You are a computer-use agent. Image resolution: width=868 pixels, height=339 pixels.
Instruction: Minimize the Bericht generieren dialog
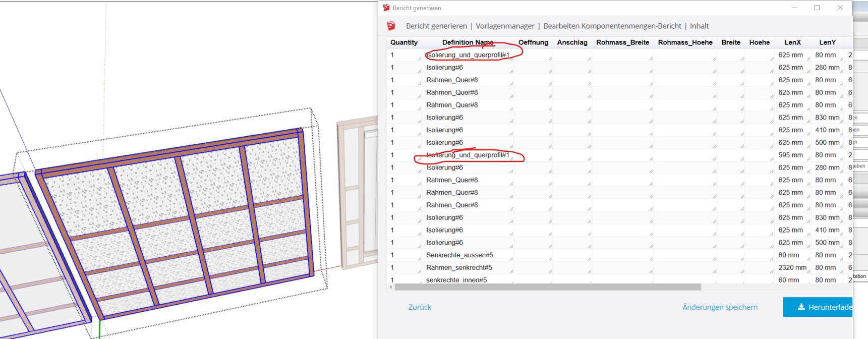coord(794,8)
